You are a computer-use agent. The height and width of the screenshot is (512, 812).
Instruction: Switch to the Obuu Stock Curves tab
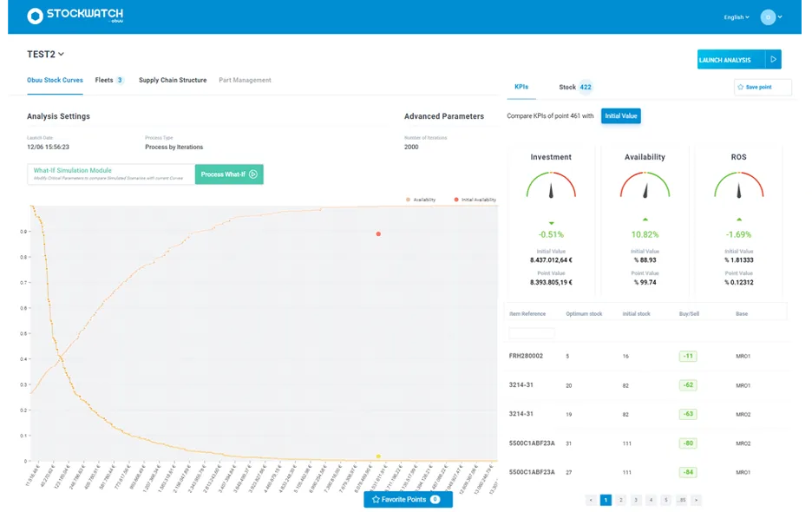click(55, 81)
